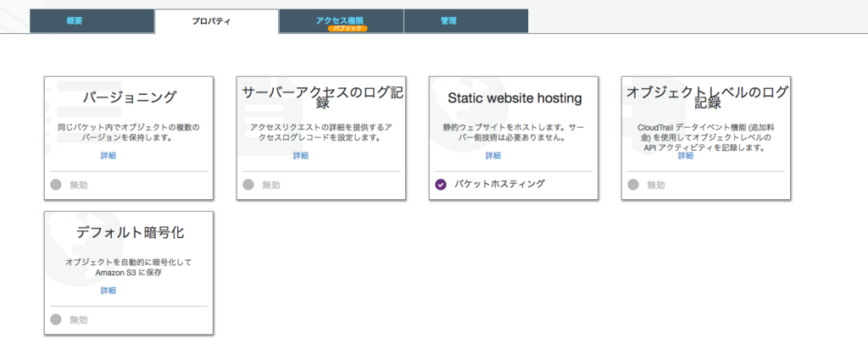This screenshot has height=355, width=868.
Task: Click the バージョニング description text
Action: pyautogui.click(x=129, y=133)
